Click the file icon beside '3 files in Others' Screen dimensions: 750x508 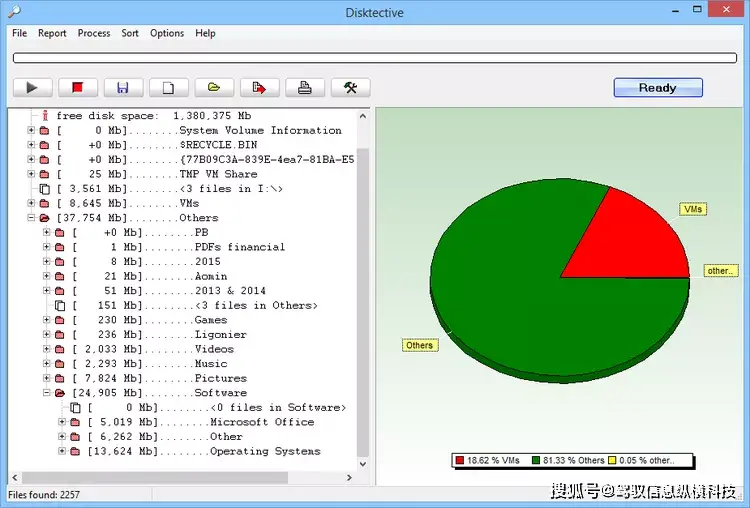pyautogui.click(x=59, y=306)
